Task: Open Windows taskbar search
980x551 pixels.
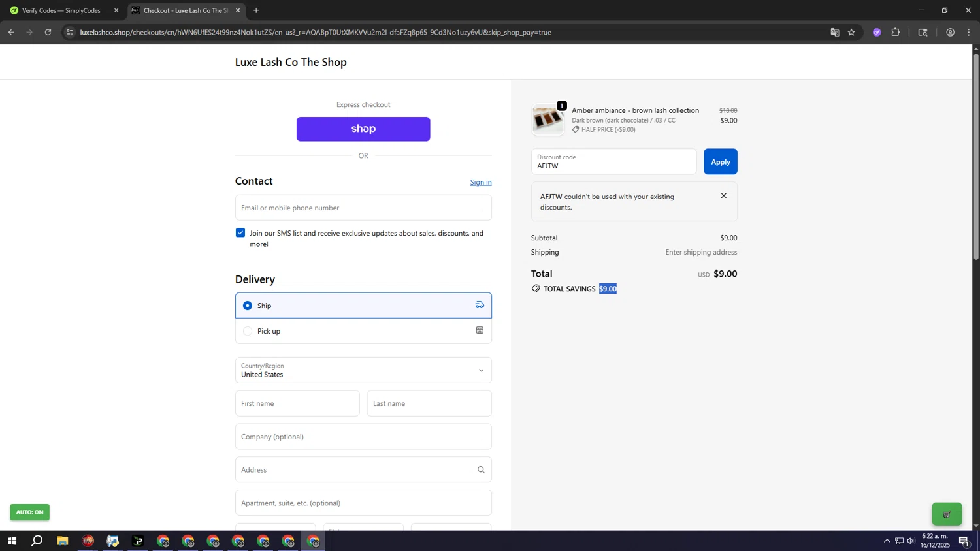Action: pyautogui.click(x=37, y=541)
